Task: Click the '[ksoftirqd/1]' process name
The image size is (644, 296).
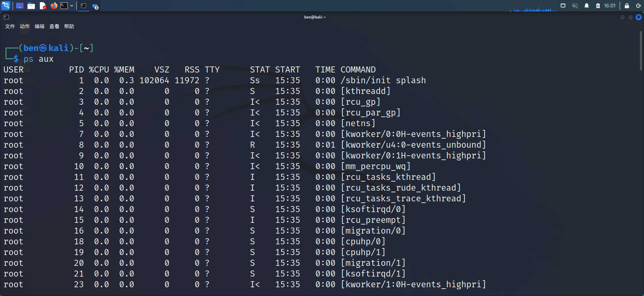Action: pyautogui.click(x=373, y=274)
